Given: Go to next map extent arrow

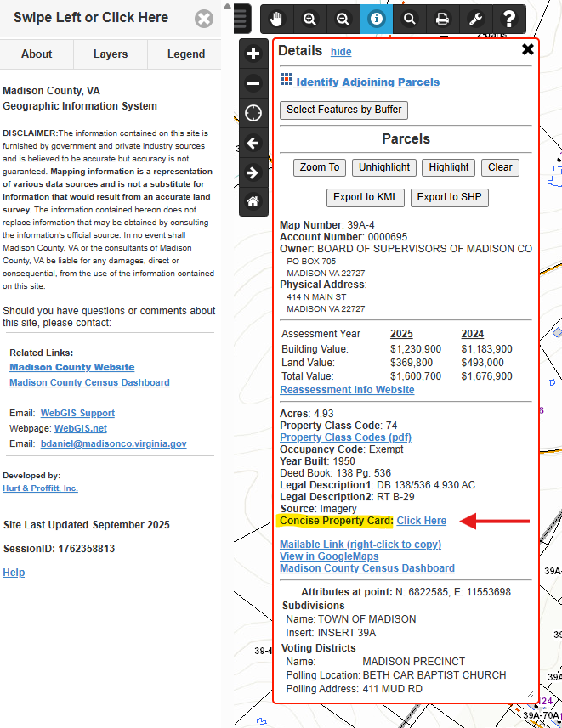Looking at the screenshot, I should point(253,172).
